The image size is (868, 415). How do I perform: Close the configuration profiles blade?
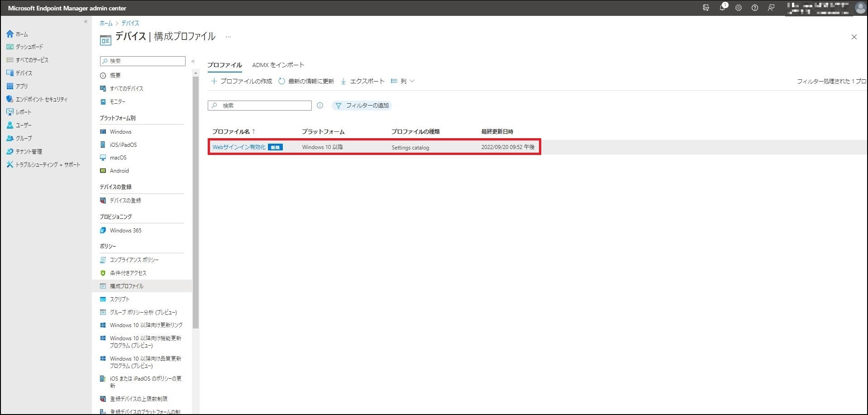[854, 37]
